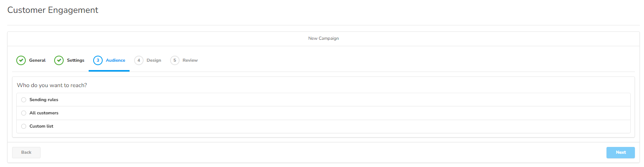The height and width of the screenshot is (167, 644).
Task: Click the green checkmark icon beside Settings
Action: [59, 60]
